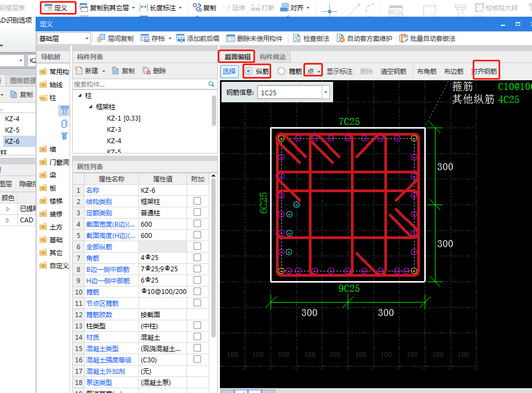The height and width of the screenshot is (393, 532).
Task: Click the 对齐 align tool
Action: click(293, 8)
